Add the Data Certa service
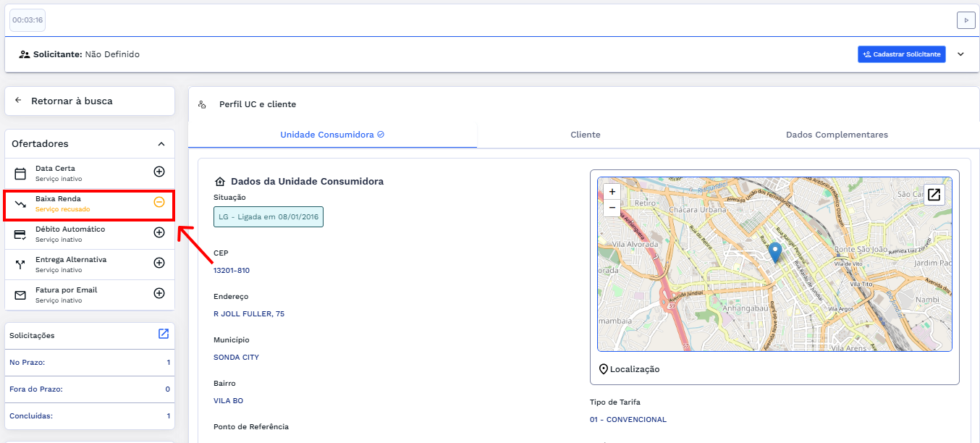This screenshot has width=980, height=443. (x=159, y=172)
